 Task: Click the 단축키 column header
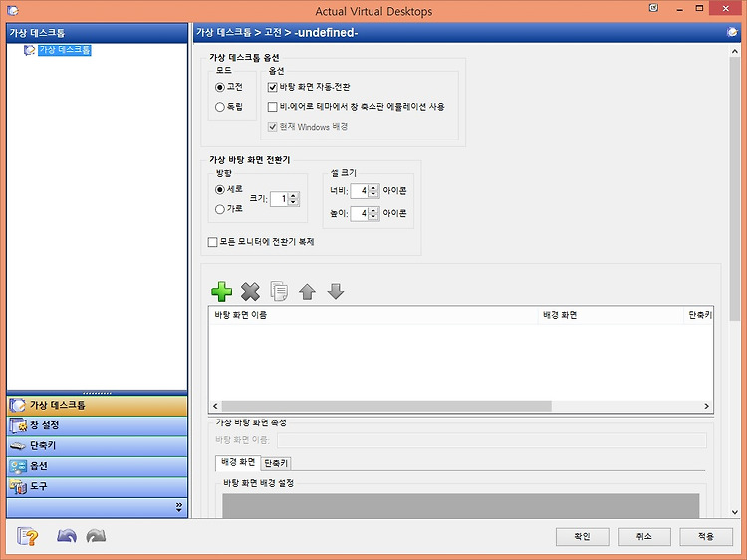coord(699,316)
